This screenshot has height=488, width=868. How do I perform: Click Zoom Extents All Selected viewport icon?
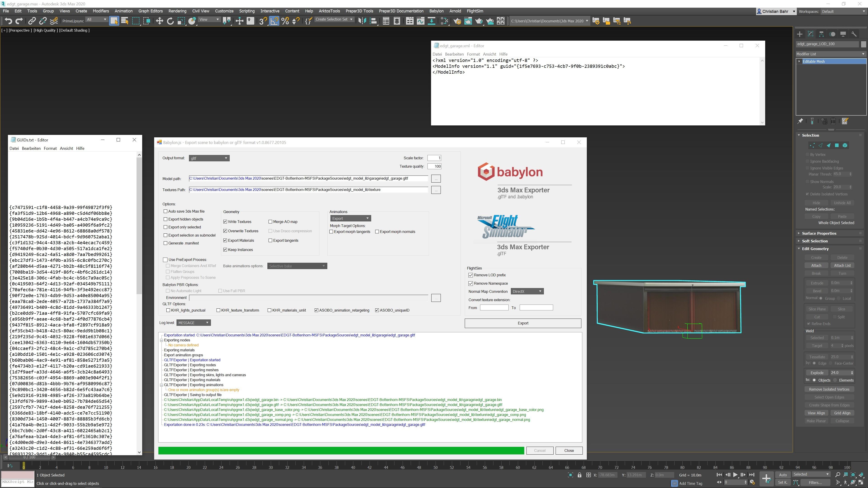pos(861,474)
